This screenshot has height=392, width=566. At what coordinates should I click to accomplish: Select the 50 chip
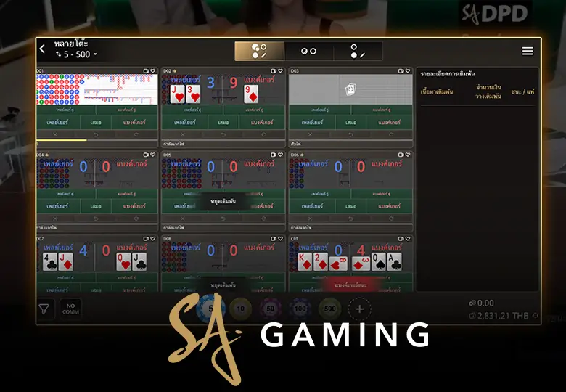point(271,309)
